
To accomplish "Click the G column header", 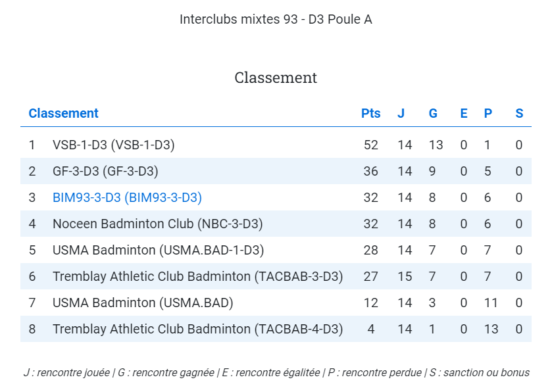I will (x=433, y=113).
